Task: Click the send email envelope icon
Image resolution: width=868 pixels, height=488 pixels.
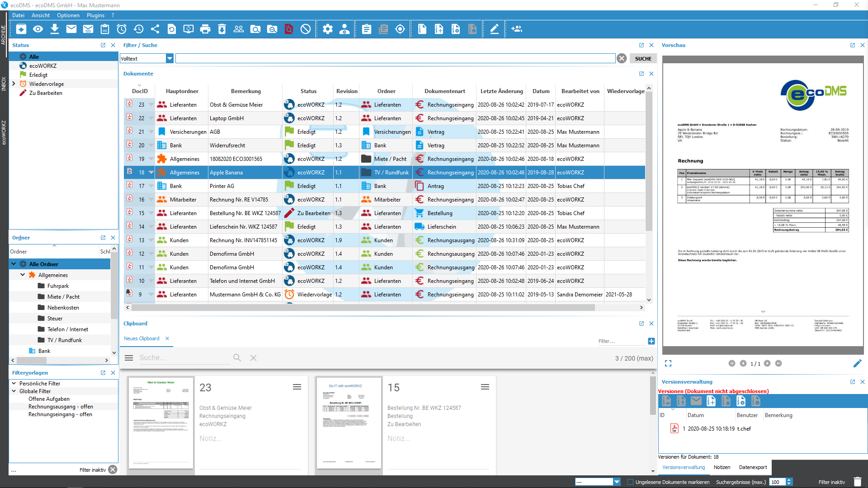Action: point(71,29)
